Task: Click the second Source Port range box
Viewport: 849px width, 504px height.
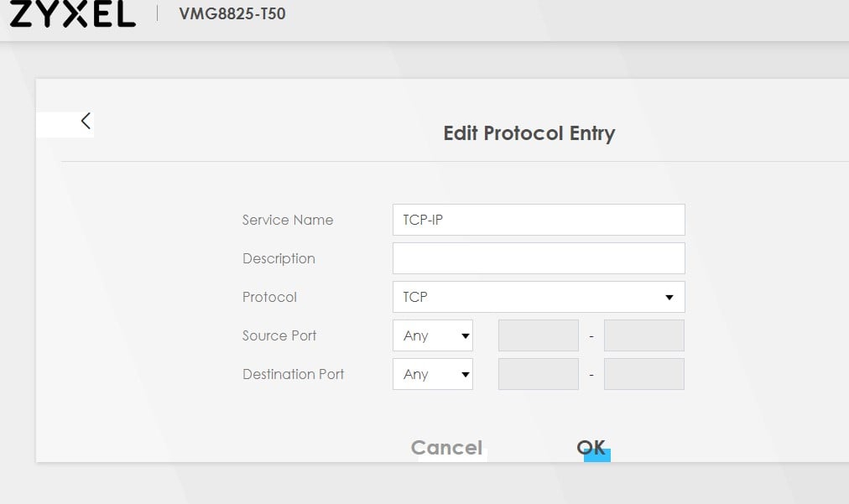Action: (x=643, y=335)
